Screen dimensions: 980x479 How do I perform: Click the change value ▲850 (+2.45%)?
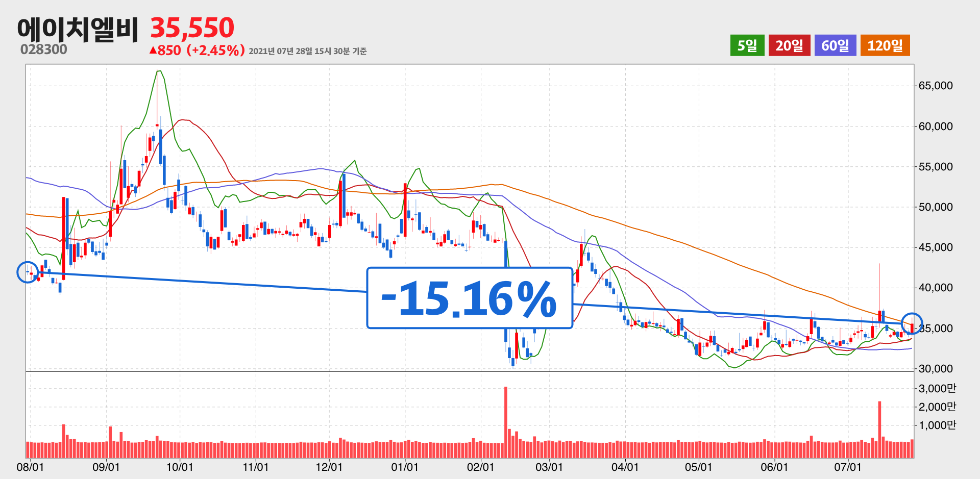[197, 51]
